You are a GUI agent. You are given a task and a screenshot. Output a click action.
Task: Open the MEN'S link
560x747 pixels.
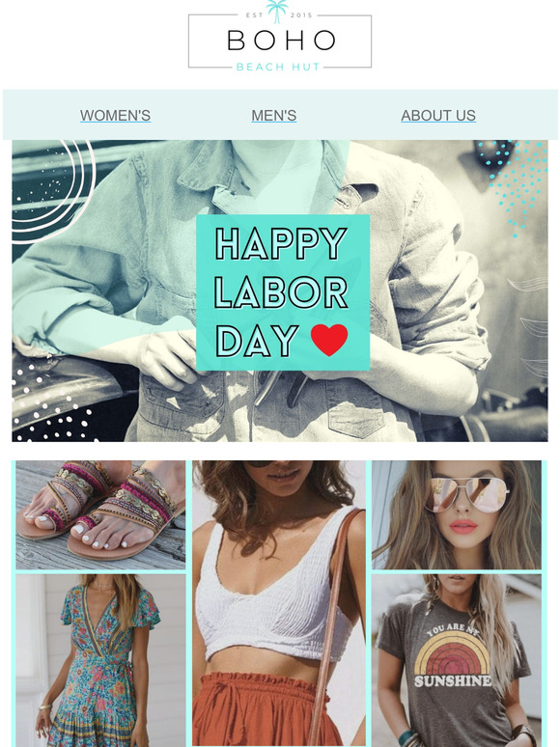click(x=274, y=115)
